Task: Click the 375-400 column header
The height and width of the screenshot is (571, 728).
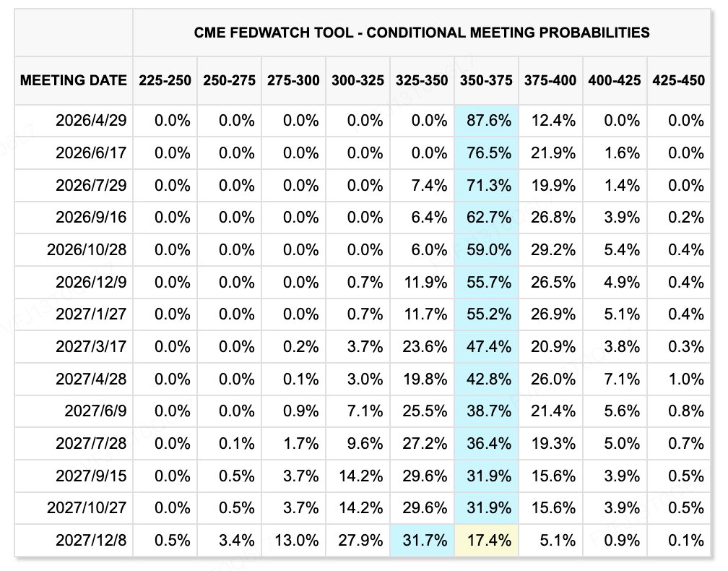Action: tap(550, 80)
